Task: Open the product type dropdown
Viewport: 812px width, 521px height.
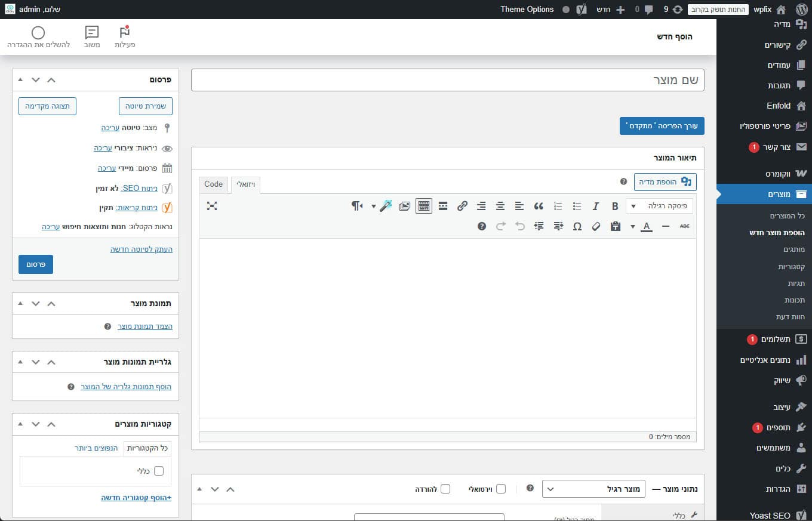Action: (x=593, y=489)
